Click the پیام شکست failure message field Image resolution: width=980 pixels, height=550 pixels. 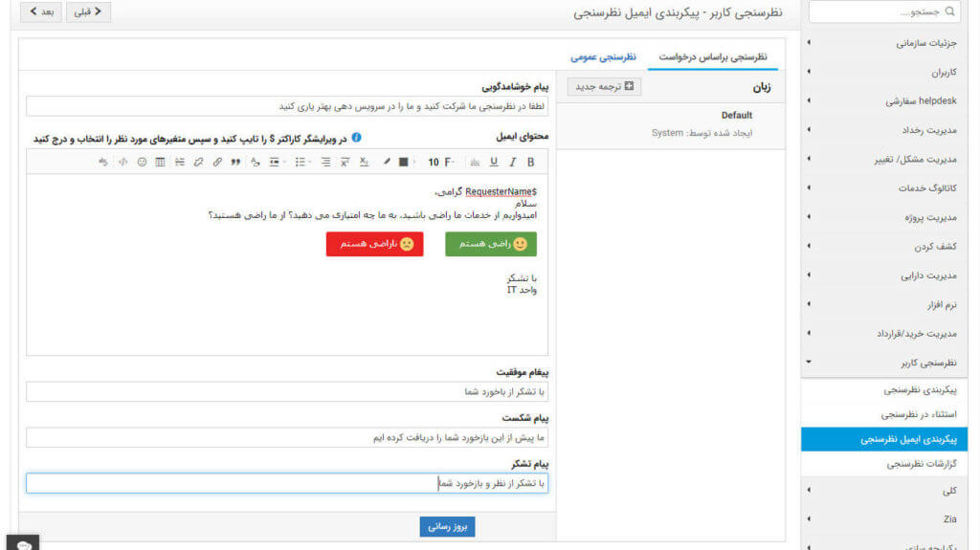click(287, 437)
